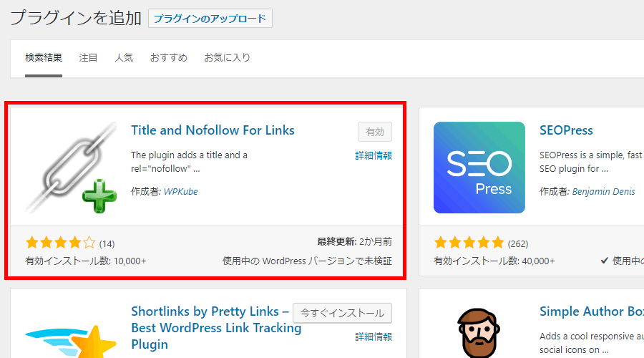The image size is (644, 358).
Task: Switch to the 注目 tab
Action: [x=88, y=57]
